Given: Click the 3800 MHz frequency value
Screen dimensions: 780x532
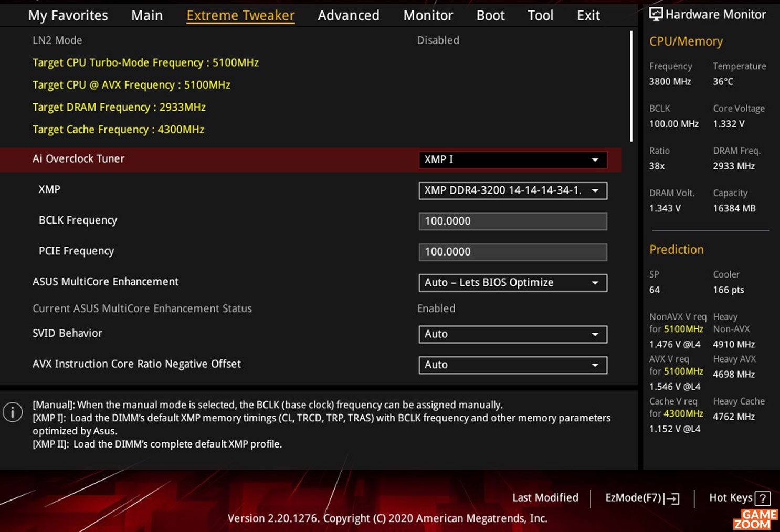Looking at the screenshot, I should click(x=670, y=81).
